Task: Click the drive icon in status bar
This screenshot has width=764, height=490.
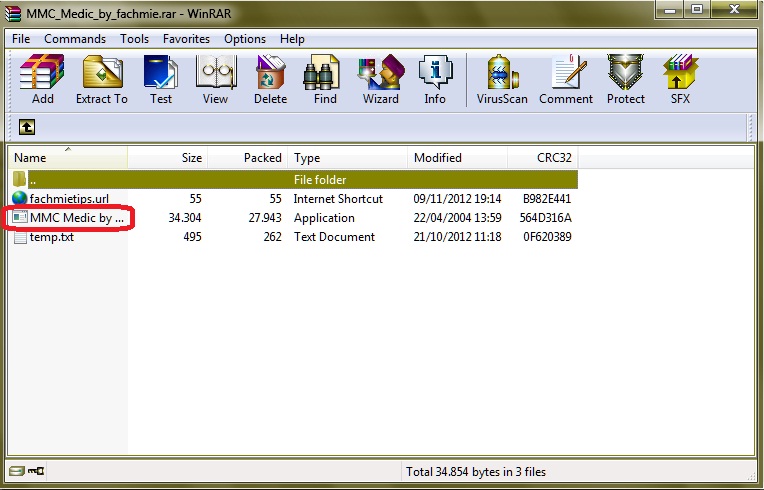Action: click(x=17, y=471)
